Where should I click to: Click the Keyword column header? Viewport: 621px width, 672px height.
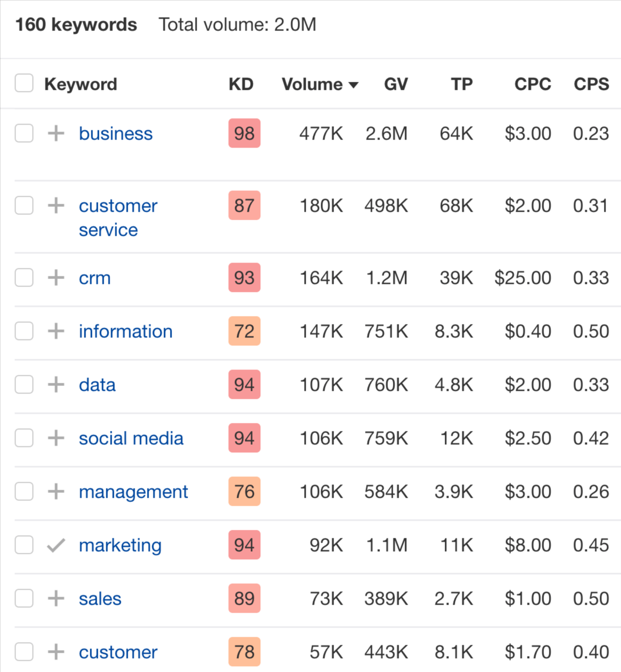coord(81,84)
